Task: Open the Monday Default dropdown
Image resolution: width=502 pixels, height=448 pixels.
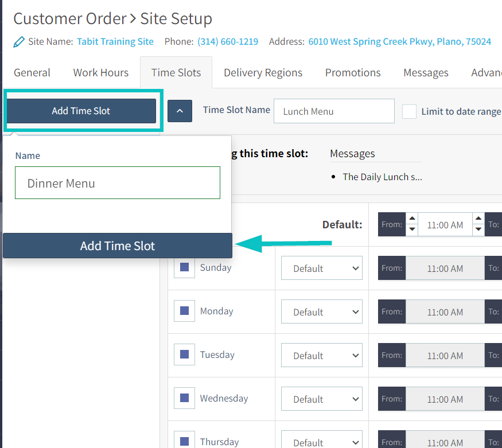Action: (321, 312)
